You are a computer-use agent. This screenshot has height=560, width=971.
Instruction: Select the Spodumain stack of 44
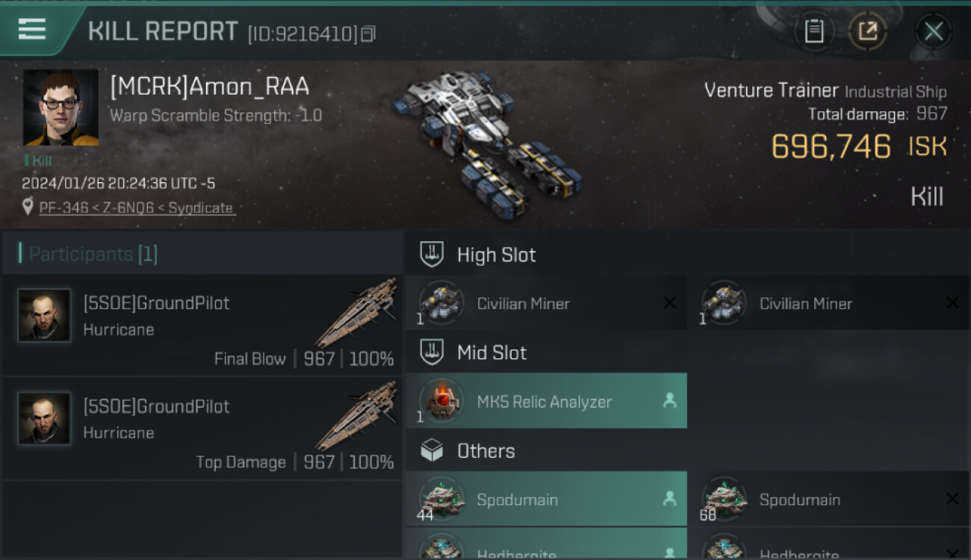click(x=545, y=500)
